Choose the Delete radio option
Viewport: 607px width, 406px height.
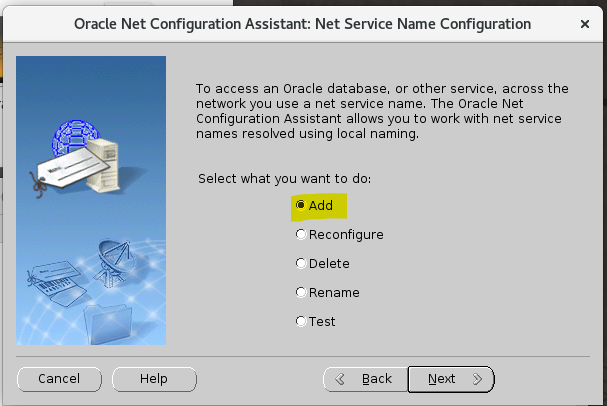(x=322, y=264)
